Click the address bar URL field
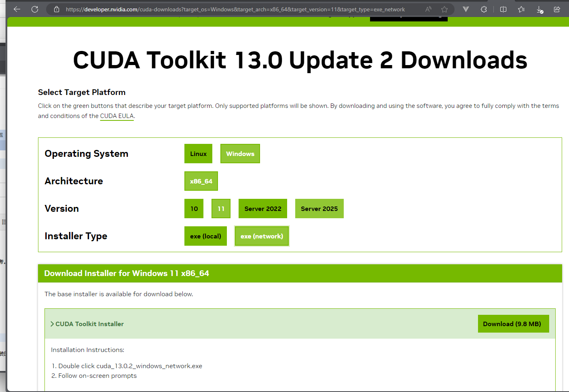Image resolution: width=569 pixels, height=392 pixels. point(235,9)
